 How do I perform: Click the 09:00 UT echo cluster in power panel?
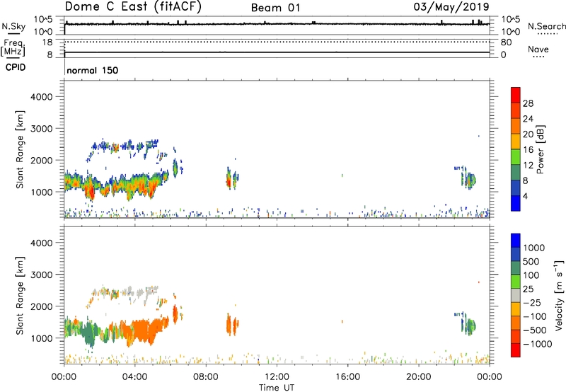[x=232, y=179]
